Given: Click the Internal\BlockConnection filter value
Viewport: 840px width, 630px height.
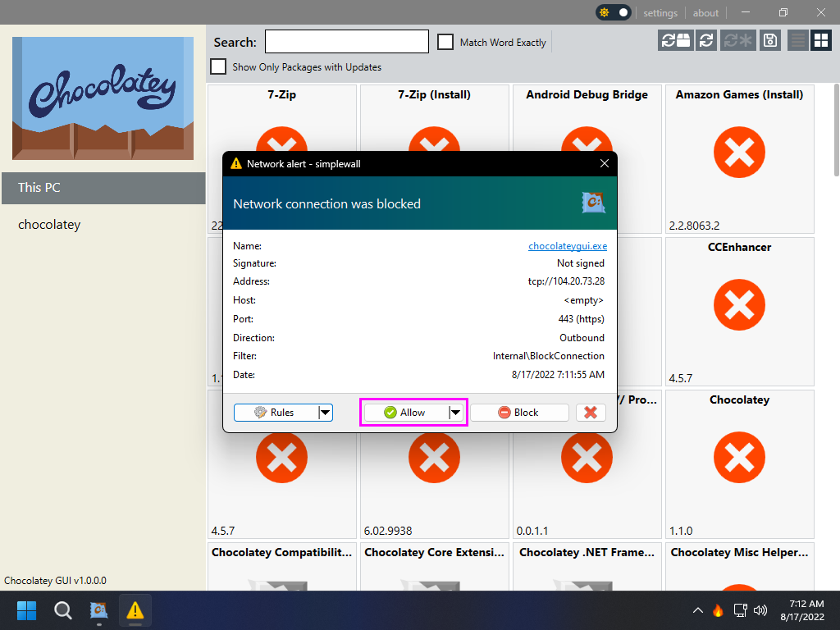Looking at the screenshot, I should point(549,356).
